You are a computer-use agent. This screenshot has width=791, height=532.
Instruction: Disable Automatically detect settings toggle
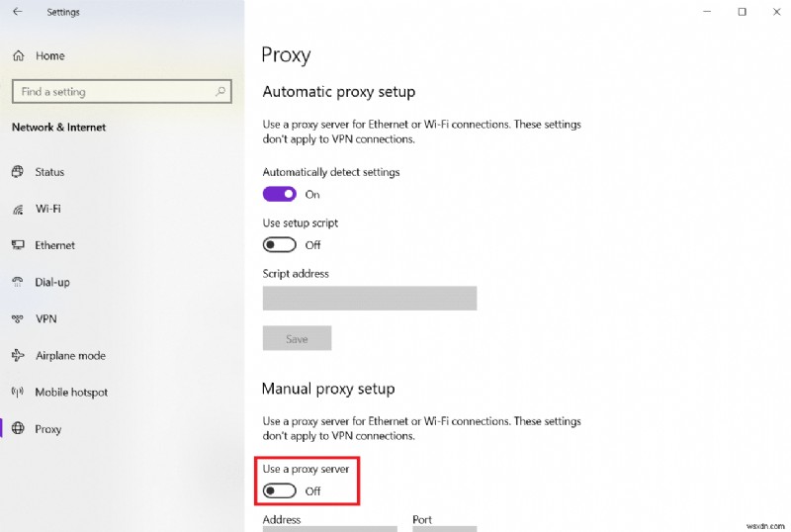click(x=280, y=195)
